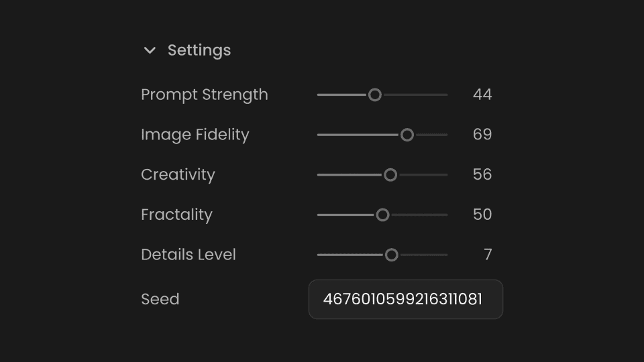Click the Image Fidelity value 69

[x=482, y=135]
